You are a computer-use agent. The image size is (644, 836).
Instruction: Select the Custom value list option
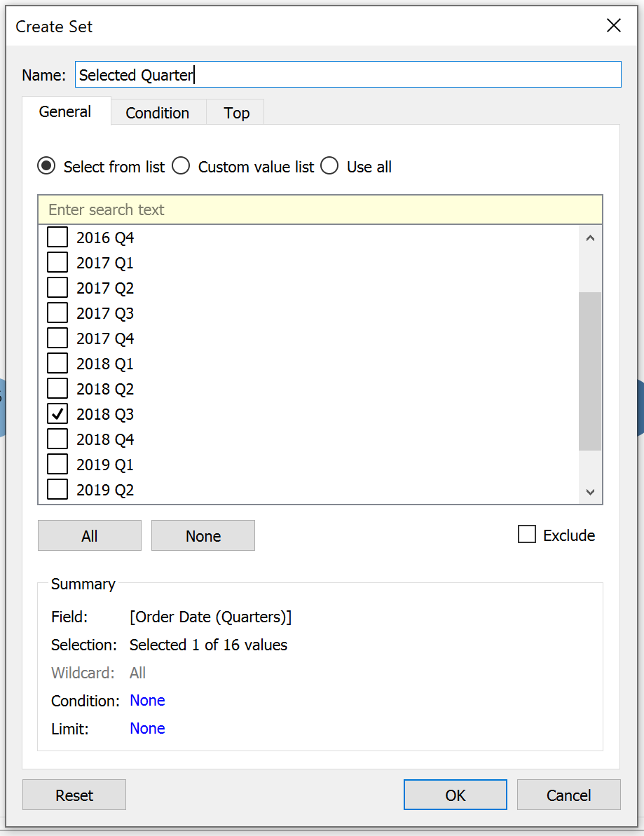(181, 166)
